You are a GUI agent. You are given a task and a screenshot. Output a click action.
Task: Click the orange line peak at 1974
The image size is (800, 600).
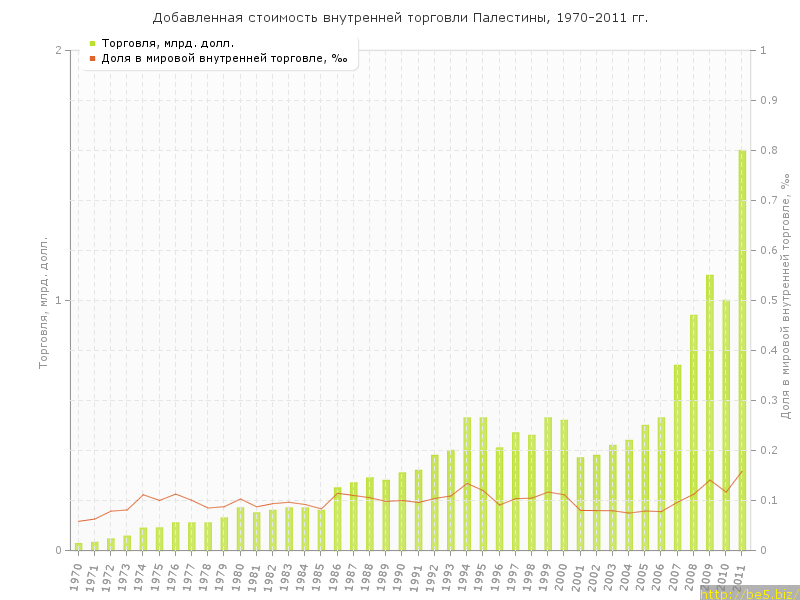(x=143, y=494)
